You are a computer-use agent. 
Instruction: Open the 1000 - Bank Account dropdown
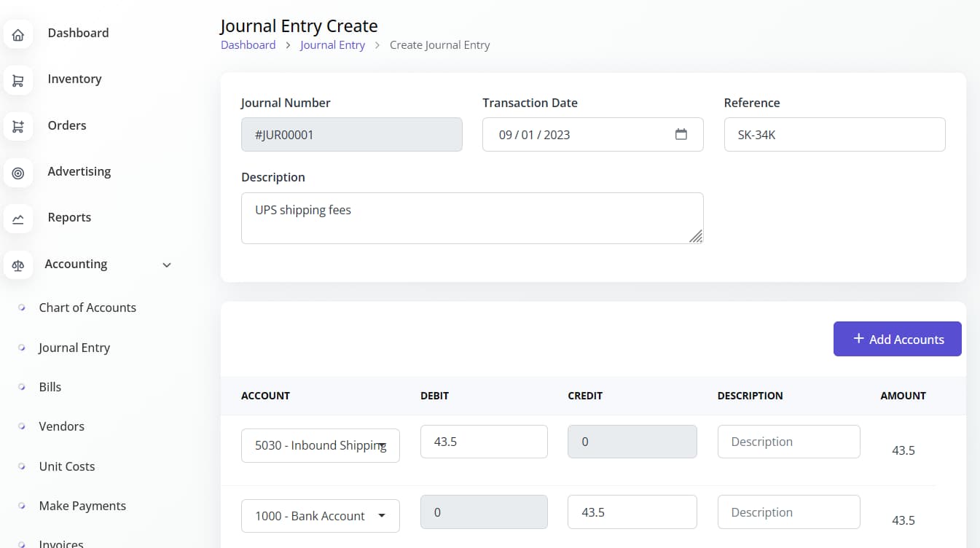[x=320, y=516]
